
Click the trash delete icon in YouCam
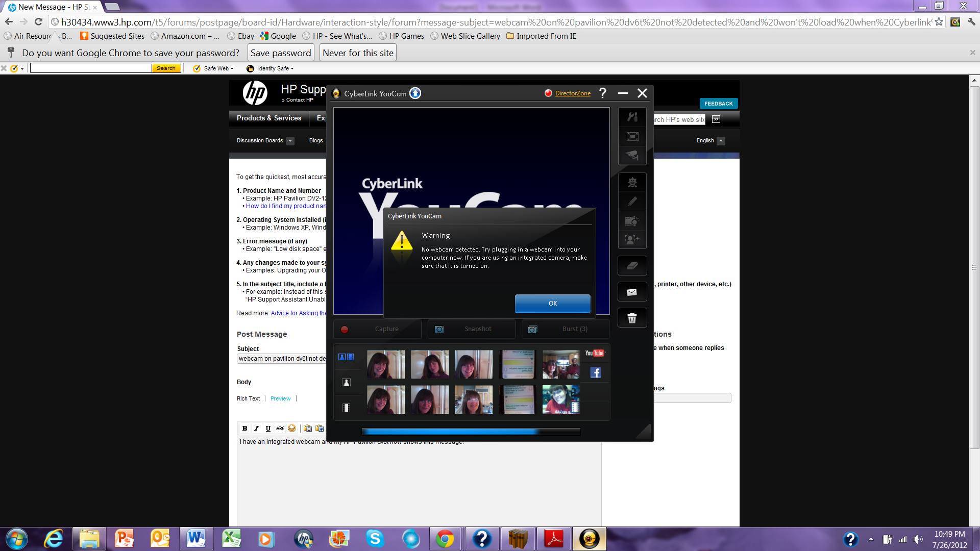click(632, 318)
